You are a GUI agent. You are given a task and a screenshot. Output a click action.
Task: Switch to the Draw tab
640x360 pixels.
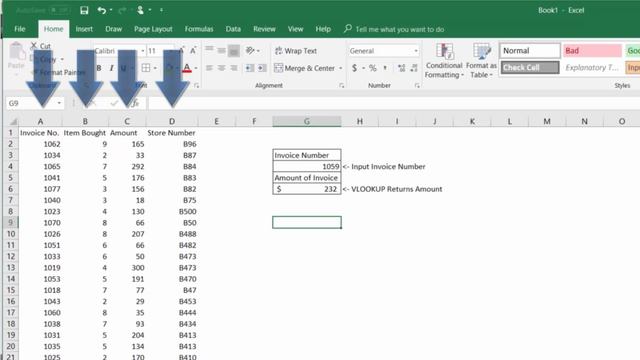coord(113,29)
